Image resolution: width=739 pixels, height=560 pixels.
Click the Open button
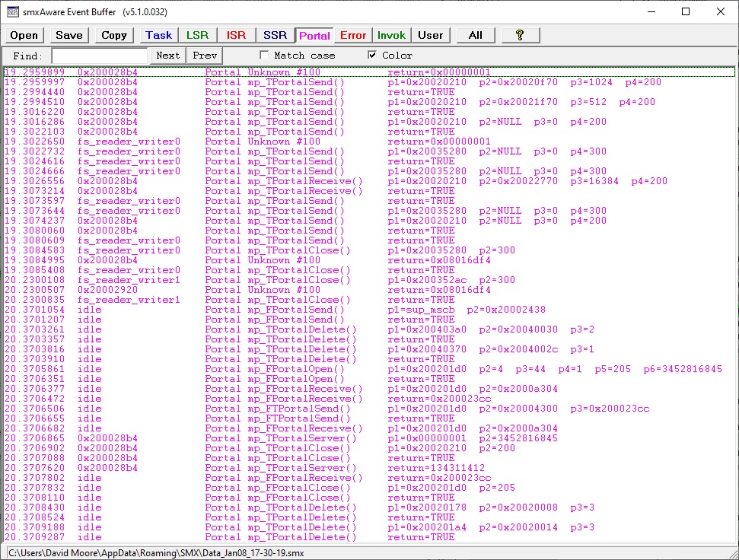click(24, 35)
